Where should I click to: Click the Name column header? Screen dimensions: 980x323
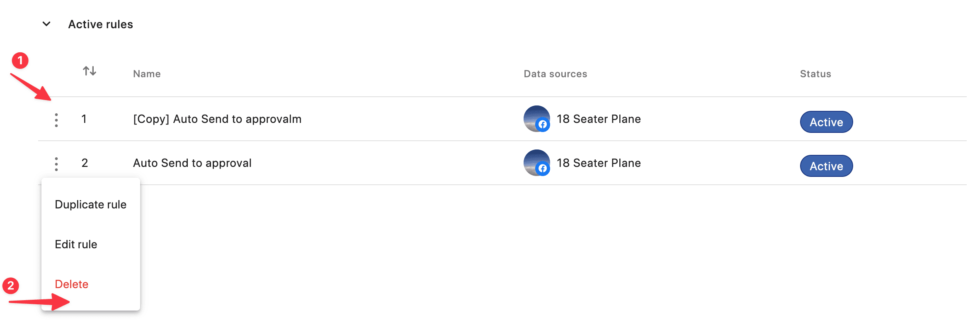(x=147, y=74)
